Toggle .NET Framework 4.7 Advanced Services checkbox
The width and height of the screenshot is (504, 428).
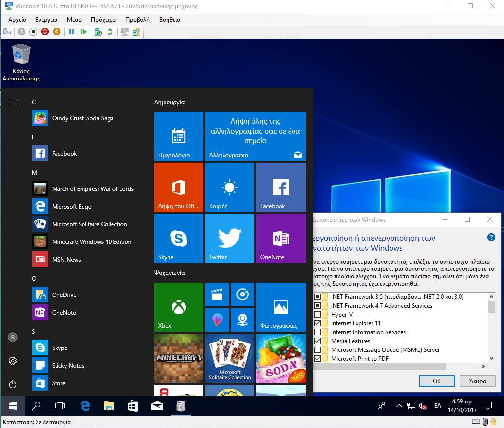click(317, 305)
